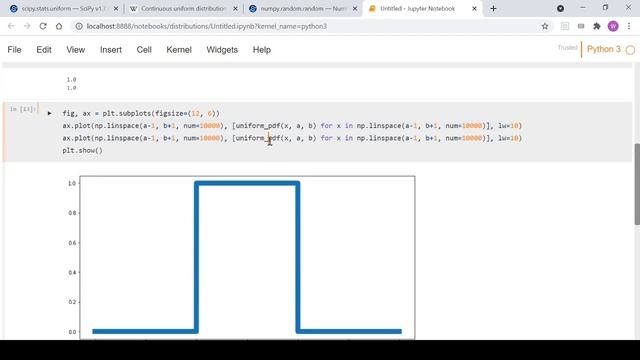Click plt.show() code line
Viewport: 640px width, 360px height.
82,150
